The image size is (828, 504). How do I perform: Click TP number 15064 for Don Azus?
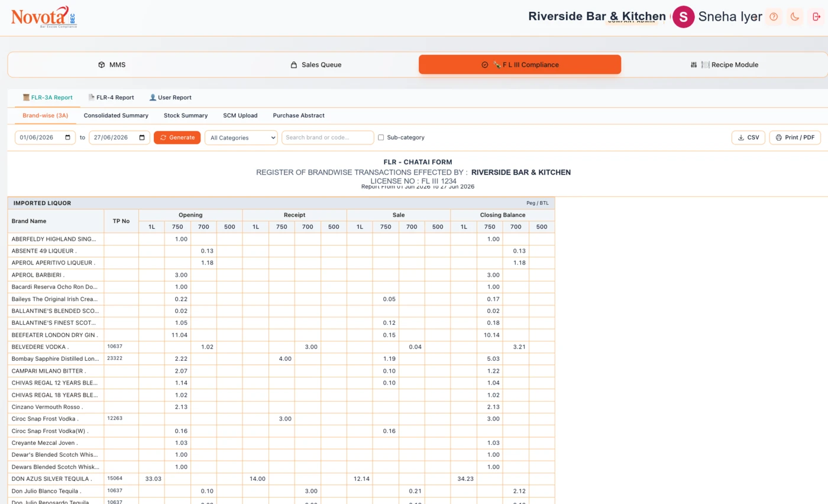click(115, 477)
